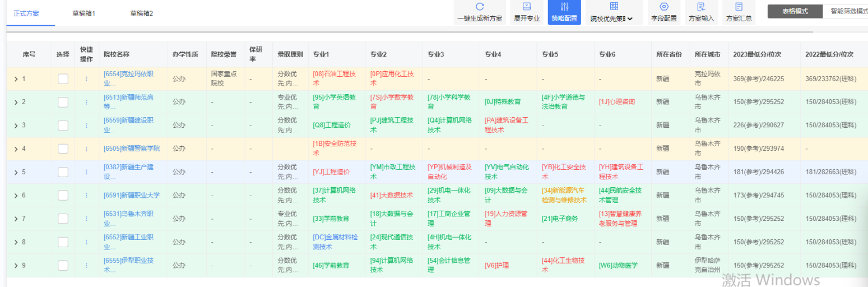Expand row 7 chevron
Image resolution: width=868 pixels, height=287 pixels.
[x=16, y=219]
